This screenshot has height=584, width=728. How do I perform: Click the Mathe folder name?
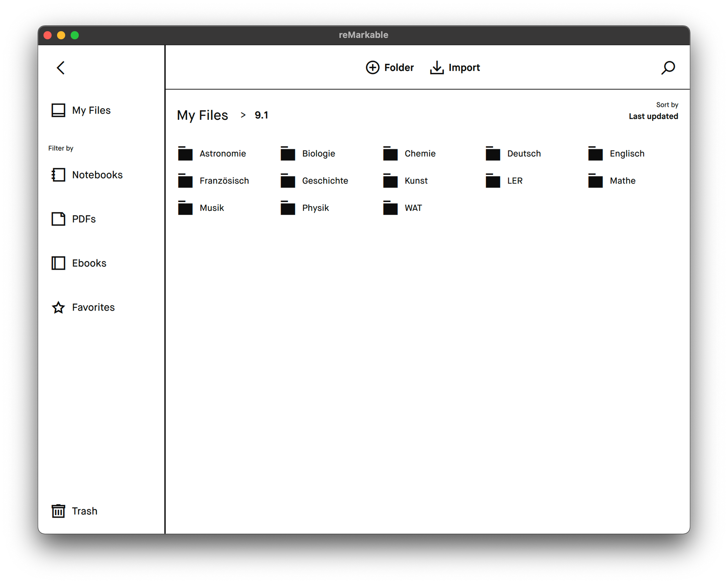click(622, 181)
